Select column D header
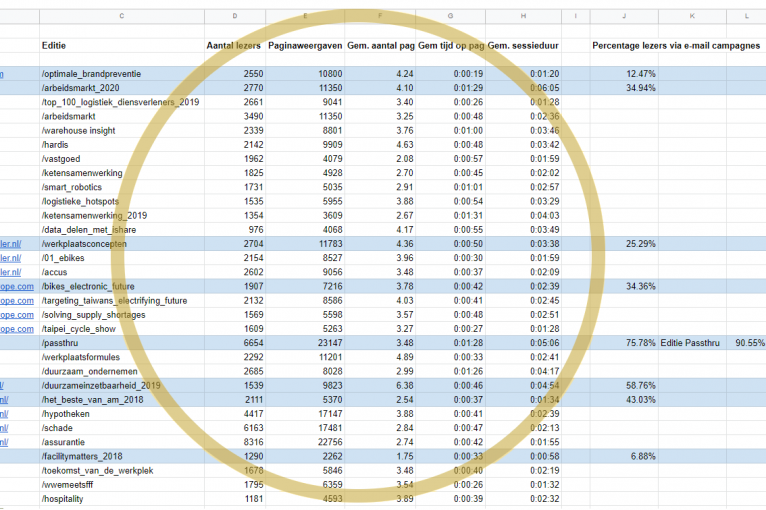This screenshot has width=766, height=510. click(235, 16)
